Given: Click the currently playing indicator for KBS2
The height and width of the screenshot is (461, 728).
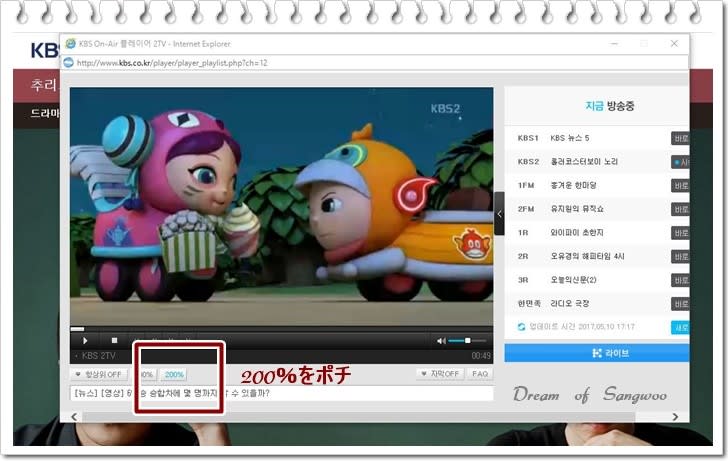Looking at the screenshot, I should click(681, 162).
